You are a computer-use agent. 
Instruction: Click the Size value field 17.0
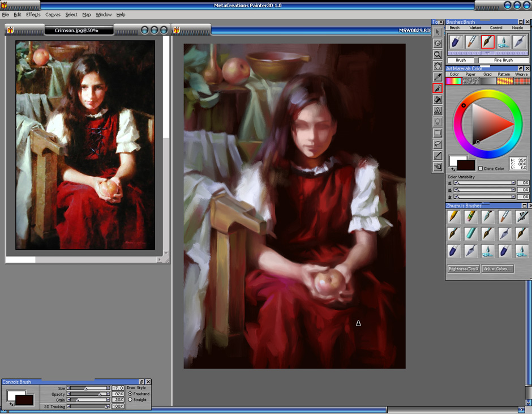point(118,388)
